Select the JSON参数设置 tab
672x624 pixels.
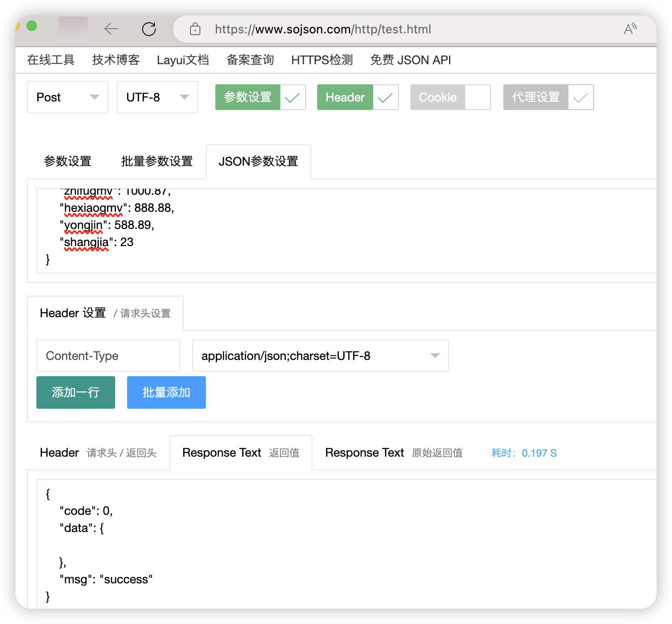[x=259, y=161]
